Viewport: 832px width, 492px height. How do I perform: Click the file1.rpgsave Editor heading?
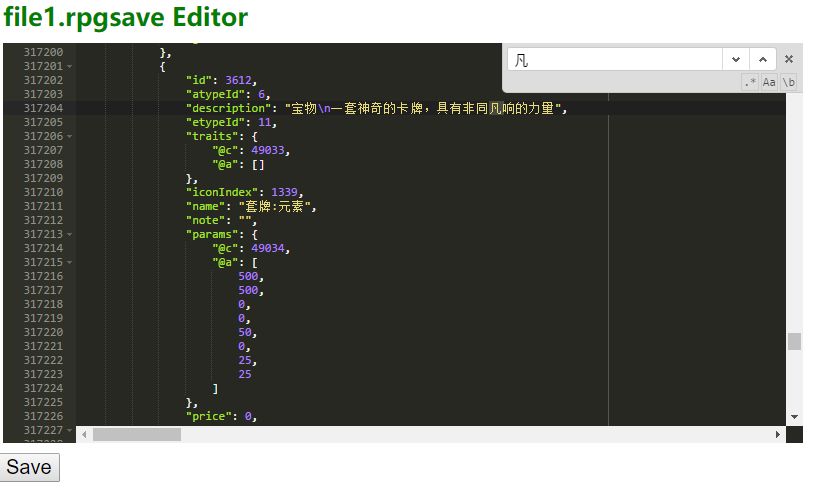126,17
